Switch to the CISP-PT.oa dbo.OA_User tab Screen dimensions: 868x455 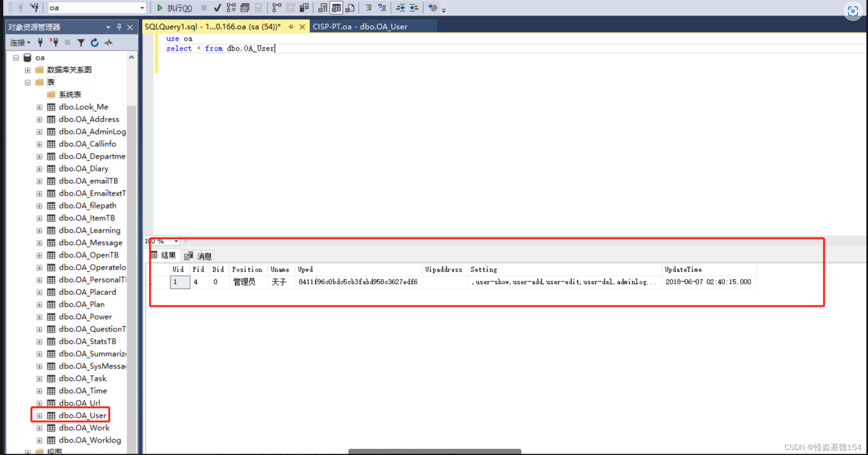(360, 27)
